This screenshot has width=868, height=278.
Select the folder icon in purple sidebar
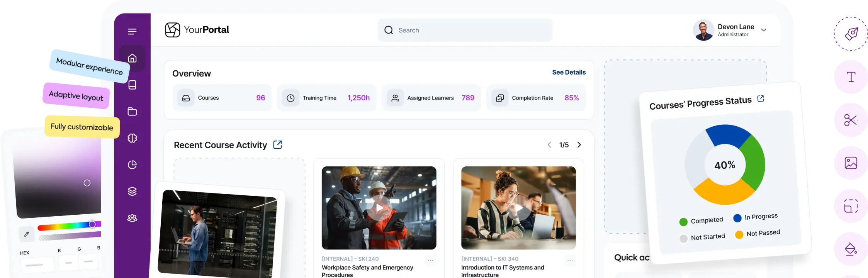click(x=132, y=112)
